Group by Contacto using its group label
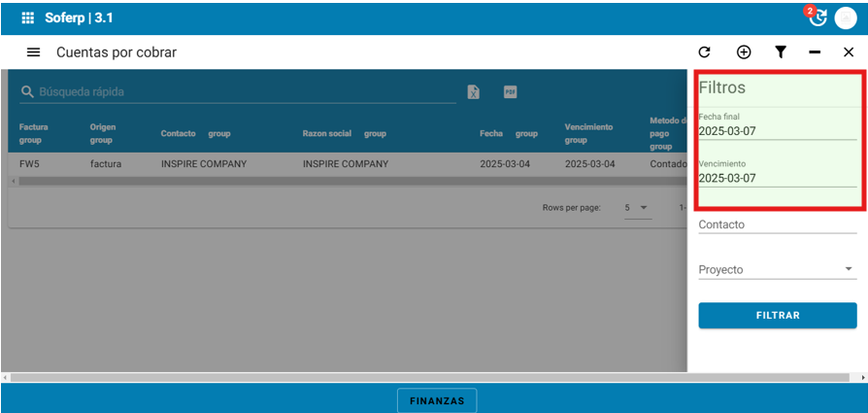This screenshot has width=868, height=413. click(219, 133)
